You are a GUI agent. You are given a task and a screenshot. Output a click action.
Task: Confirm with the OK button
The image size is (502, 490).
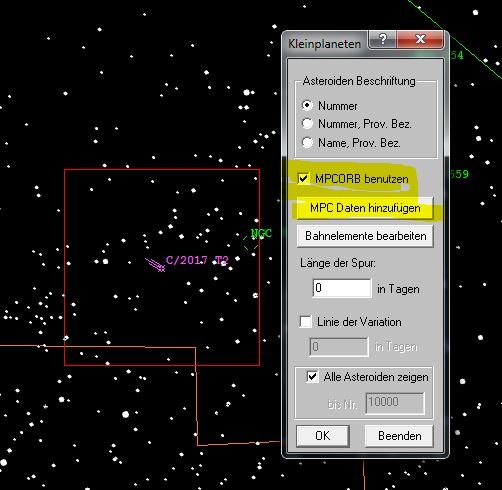click(x=323, y=436)
